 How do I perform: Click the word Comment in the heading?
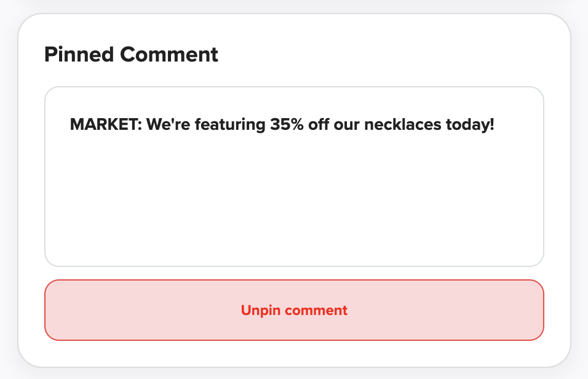click(x=169, y=55)
